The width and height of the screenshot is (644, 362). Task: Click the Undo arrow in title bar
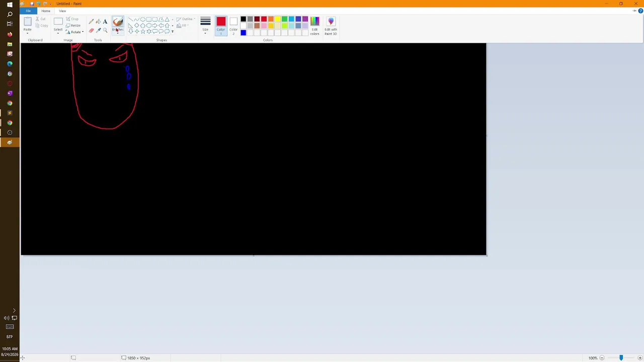tap(38, 4)
